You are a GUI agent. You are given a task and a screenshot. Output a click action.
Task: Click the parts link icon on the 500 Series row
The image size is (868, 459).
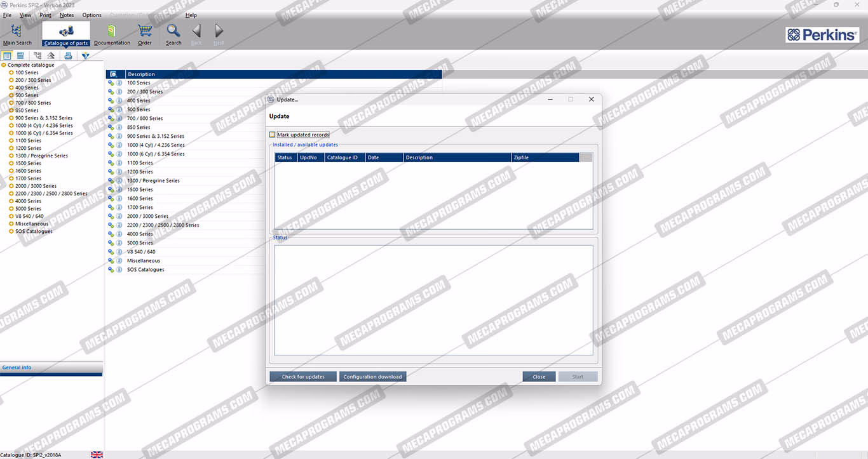click(x=111, y=109)
